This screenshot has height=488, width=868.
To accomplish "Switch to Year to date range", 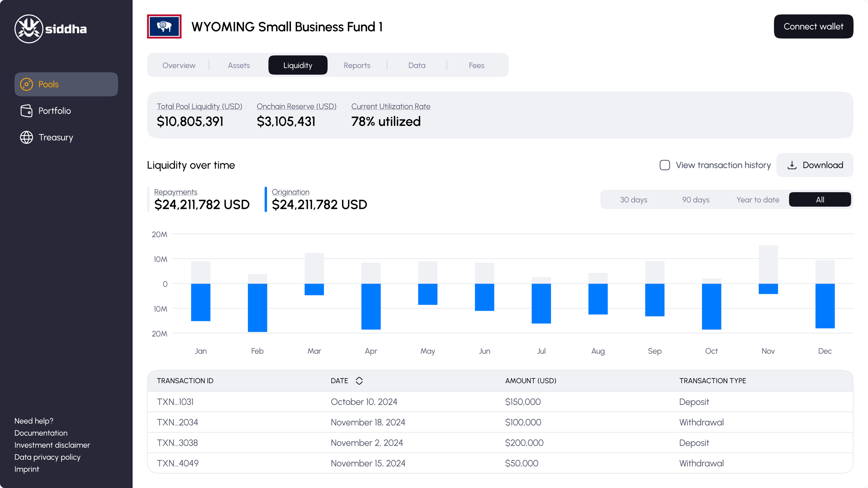I will click(758, 200).
